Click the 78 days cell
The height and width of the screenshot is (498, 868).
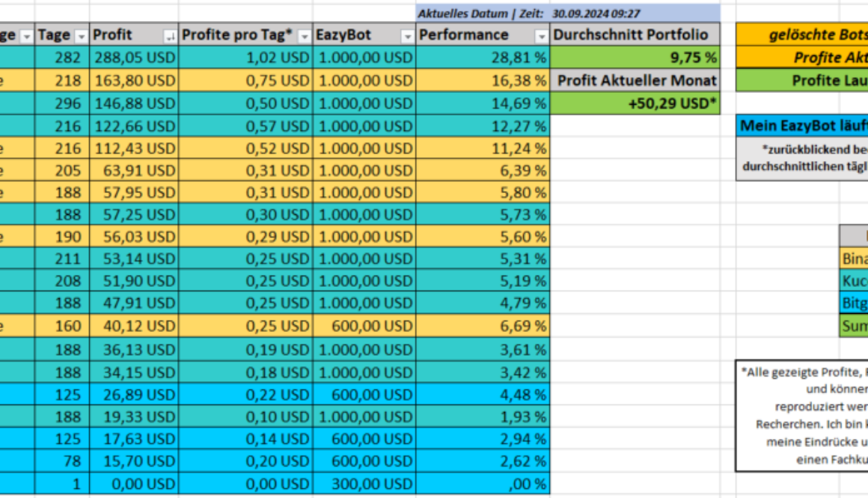(x=62, y=461)
